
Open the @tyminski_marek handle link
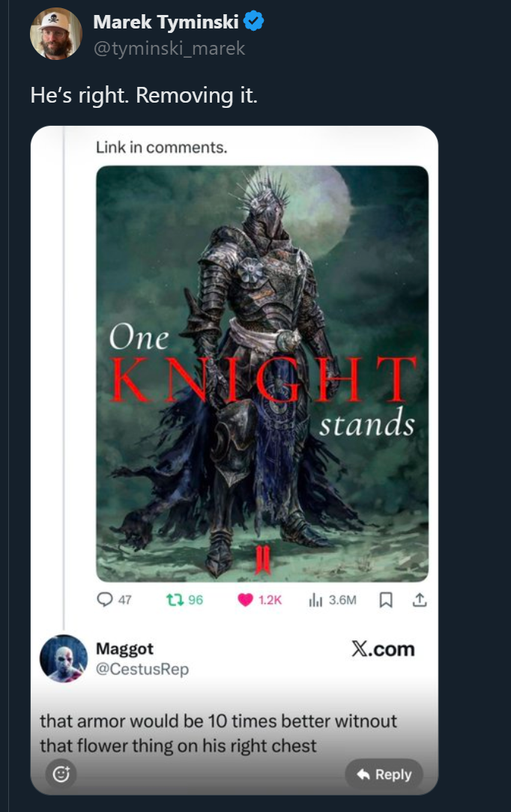[169, 48]
